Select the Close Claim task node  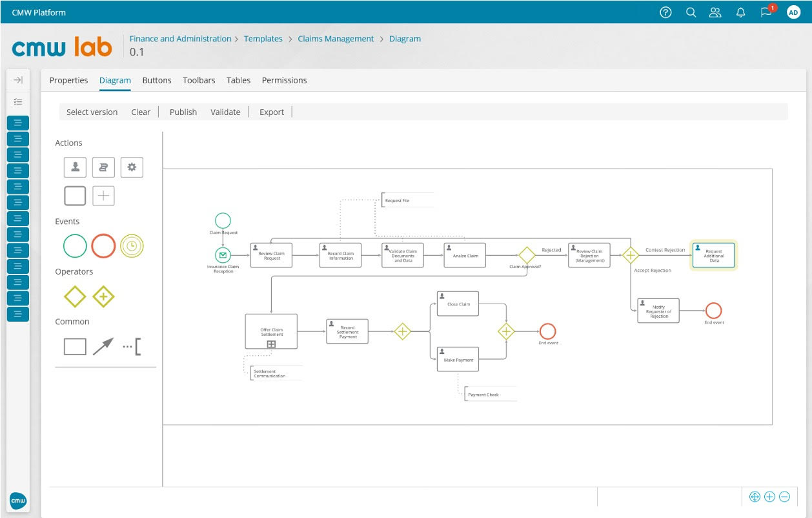[458, 304]
